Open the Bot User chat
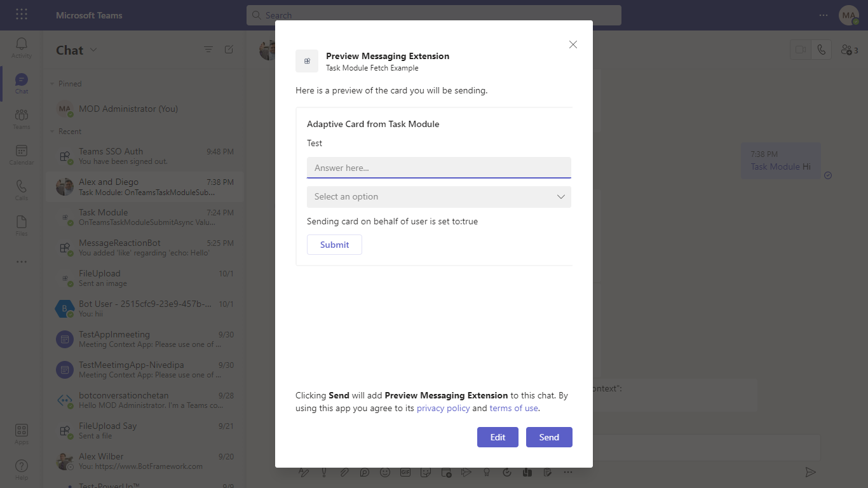The image size is (868, 488). 144,309
